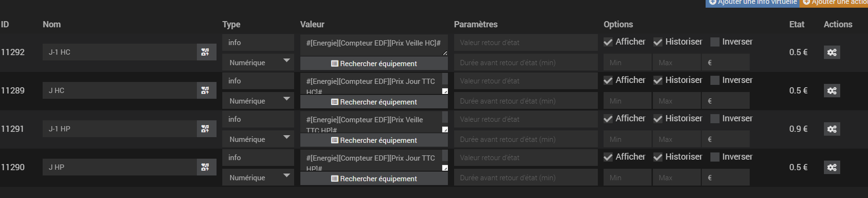Click the Ajouter une info virtuelle button

pyautogui.click(x=753, y=2)
